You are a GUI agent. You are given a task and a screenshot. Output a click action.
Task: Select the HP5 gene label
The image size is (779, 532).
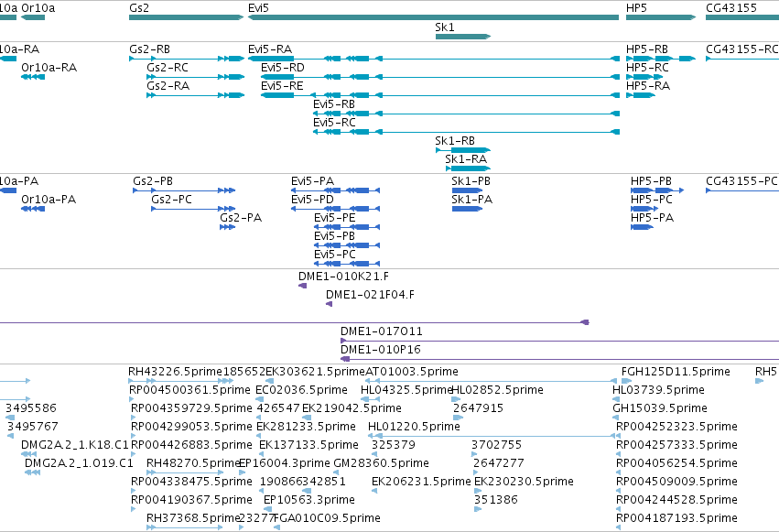(636, 8)
